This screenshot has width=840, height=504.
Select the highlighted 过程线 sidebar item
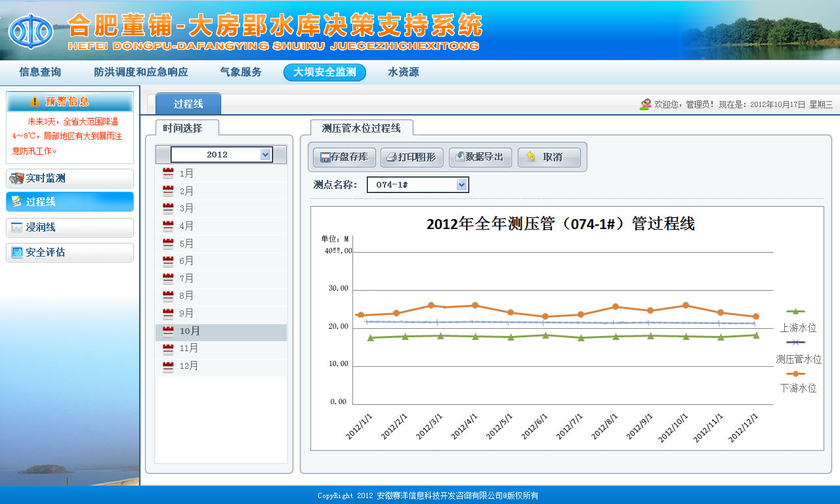[70, 201]
